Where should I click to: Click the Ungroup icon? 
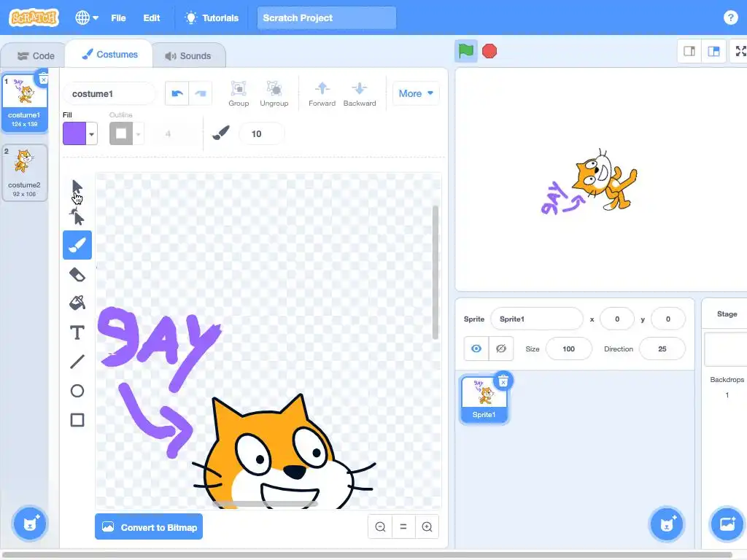(x=274, y=93)
